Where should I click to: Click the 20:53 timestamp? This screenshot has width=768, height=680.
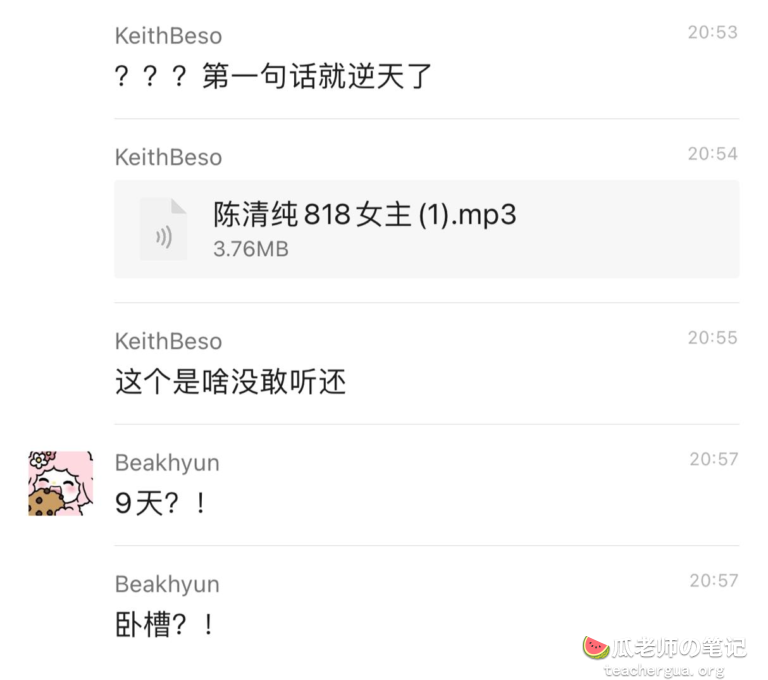tap(713, 32)
